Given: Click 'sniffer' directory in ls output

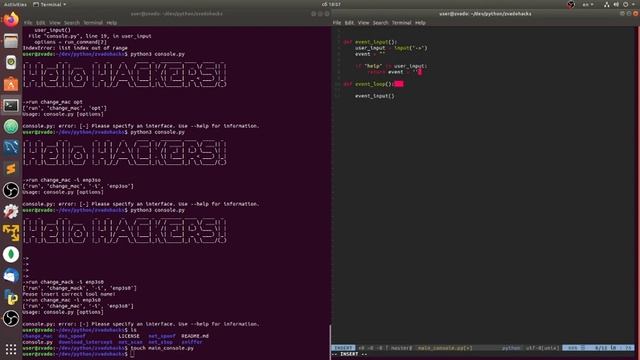Looking at the screenshot, I should 192,342.
